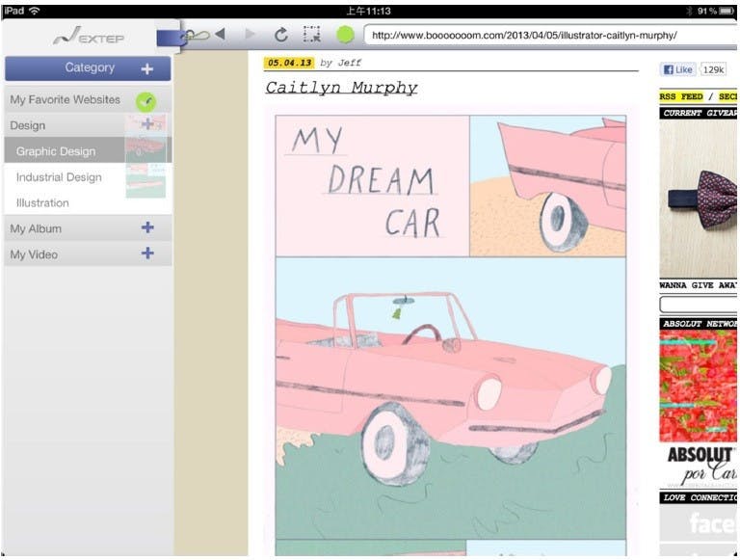Click the Facebook Like button

tap(677, 69)
